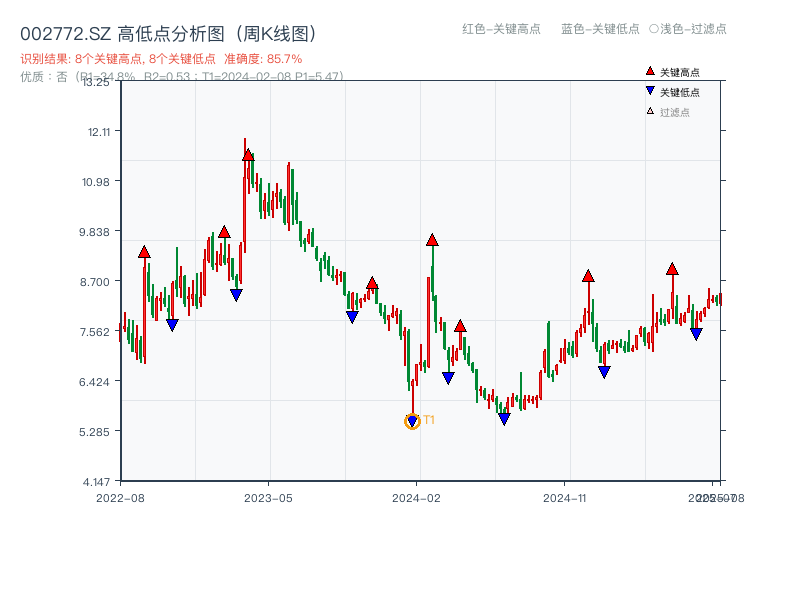Click the 识别结果 results summary text
The height and width of the screenshot is (600, 800).
pos(100,59)
